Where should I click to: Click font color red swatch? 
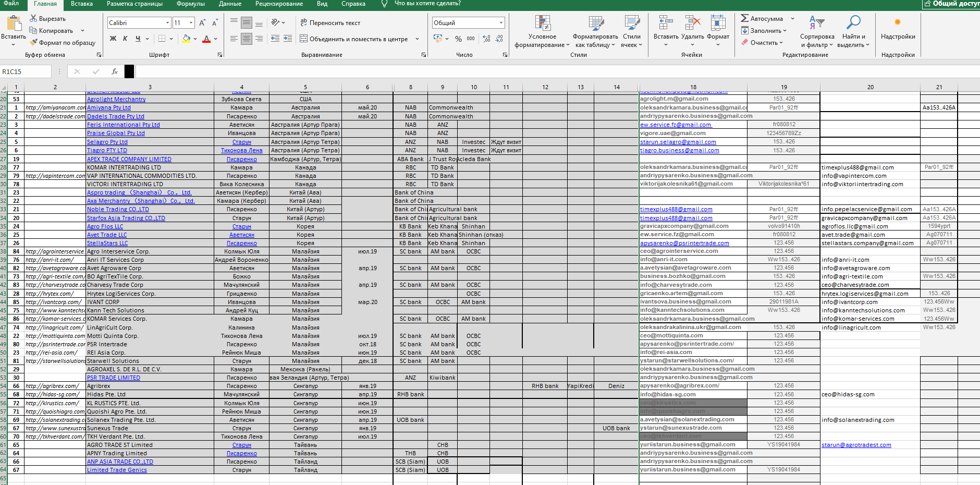(206, 39)
